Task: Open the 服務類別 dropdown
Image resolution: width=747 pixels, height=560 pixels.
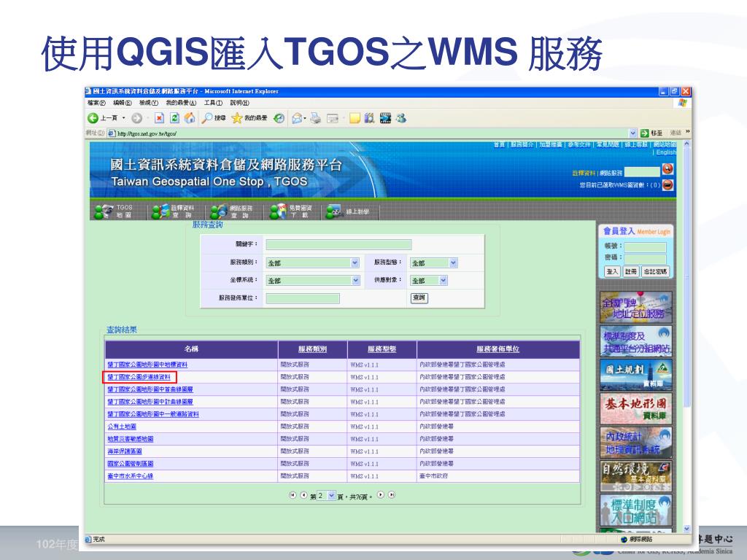Action: click(x=312, y=262)
